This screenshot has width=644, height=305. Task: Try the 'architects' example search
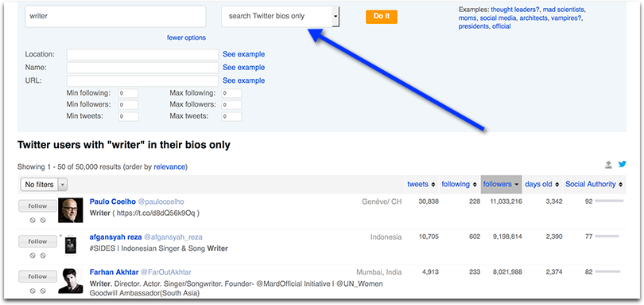click(533, 18)
